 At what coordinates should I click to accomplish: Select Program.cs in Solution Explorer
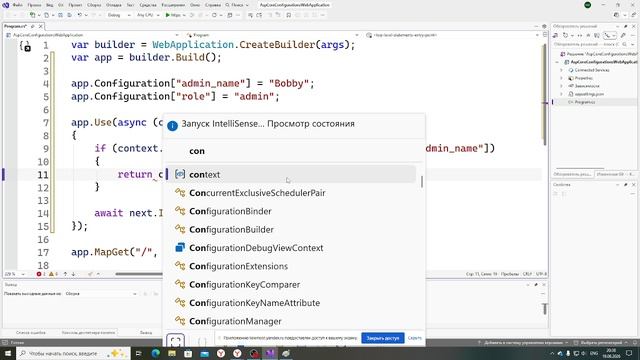click(584, 102)
